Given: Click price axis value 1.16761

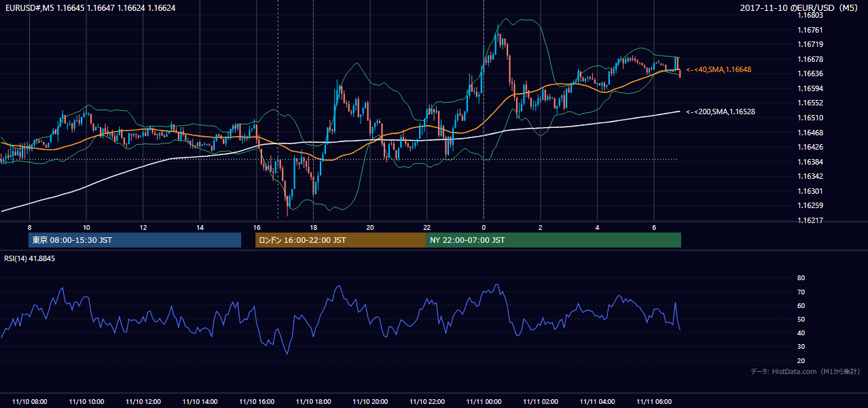Looking at the screenshot, I should pos(810,30).
